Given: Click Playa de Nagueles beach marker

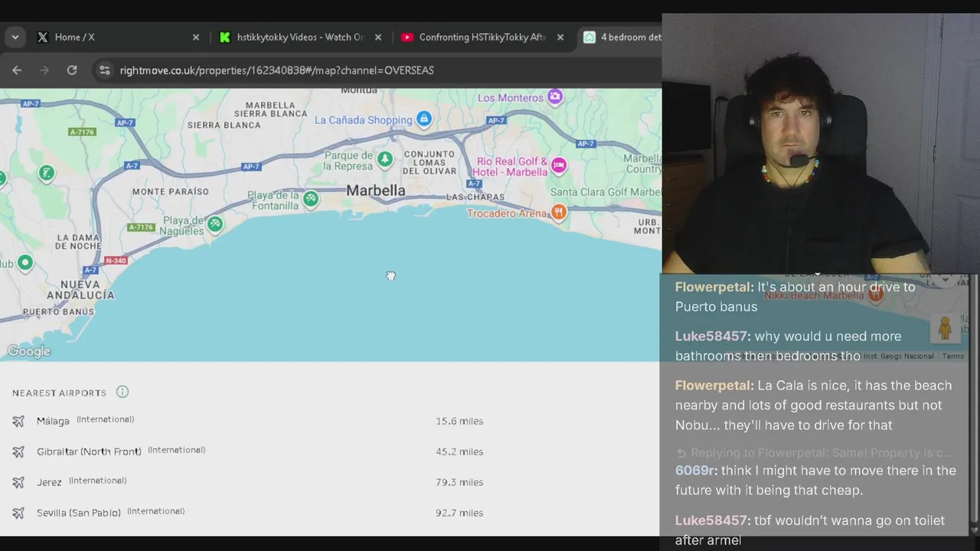Looking at the screenshot, I should 215,223.
